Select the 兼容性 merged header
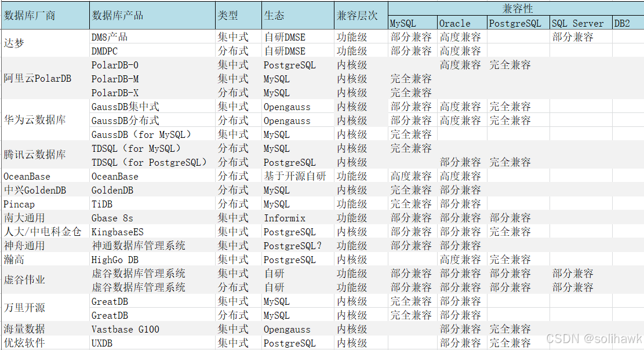644x350 pixels. tap(516, 9)
